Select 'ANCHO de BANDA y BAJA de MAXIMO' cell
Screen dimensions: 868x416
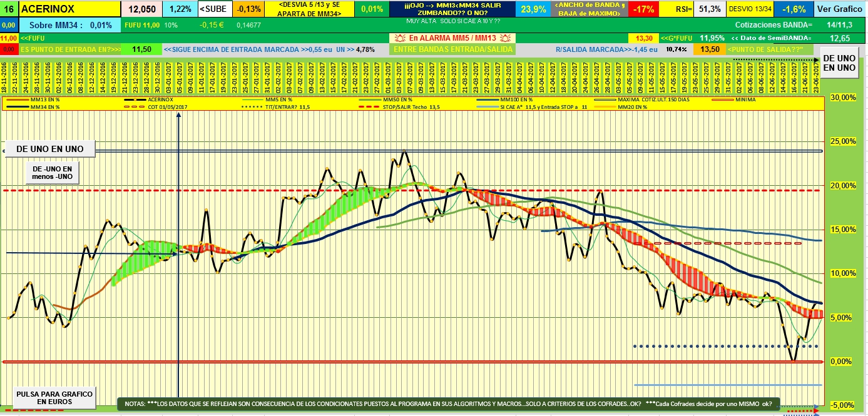pyautogui.click(x=589, y=9)
